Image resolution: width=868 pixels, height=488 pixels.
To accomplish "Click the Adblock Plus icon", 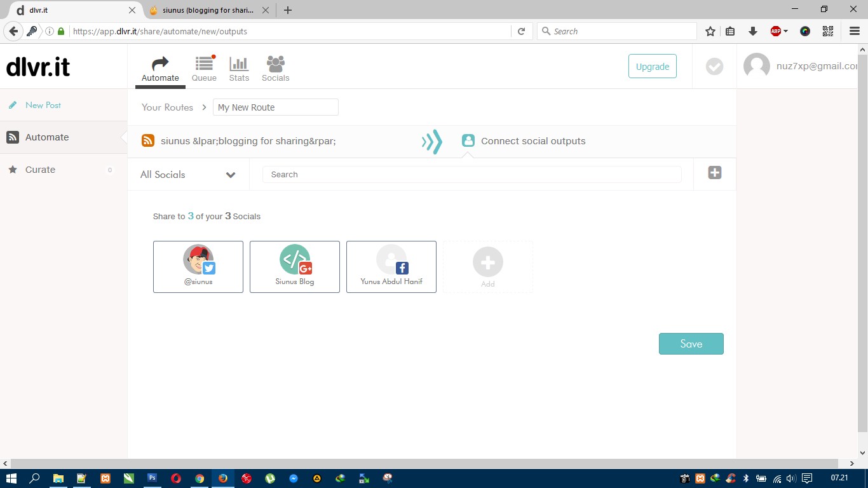I will tap(775, 31).
